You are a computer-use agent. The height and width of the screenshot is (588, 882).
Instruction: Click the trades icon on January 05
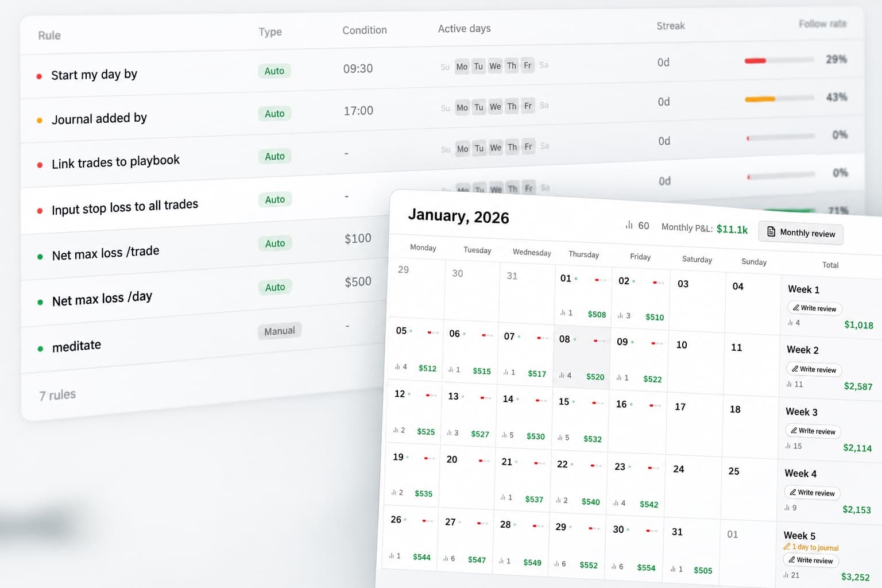(x=397, y=366)
